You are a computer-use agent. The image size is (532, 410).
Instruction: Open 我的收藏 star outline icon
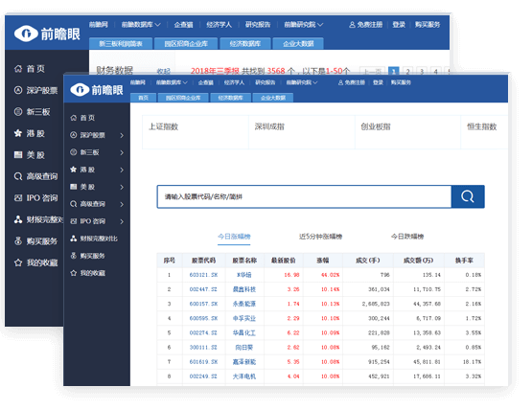73,273
